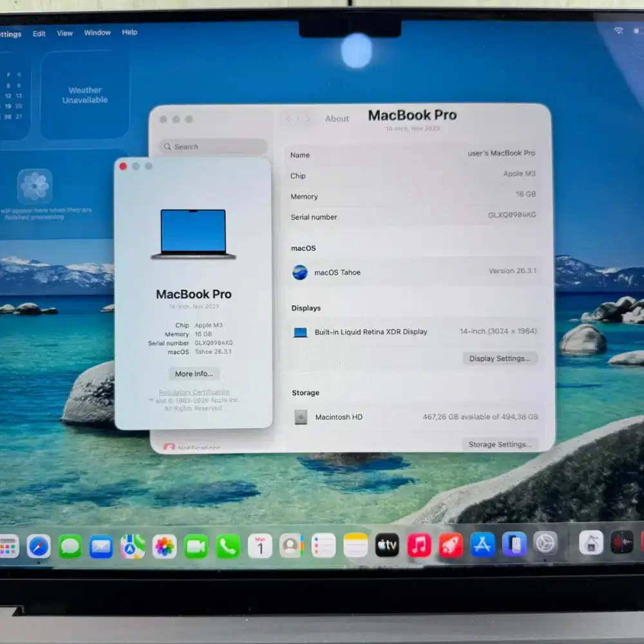This screenshot has height=644, width=644.
Task: Click the name "user's MacBook Pro"
Action: coord(501,153)
